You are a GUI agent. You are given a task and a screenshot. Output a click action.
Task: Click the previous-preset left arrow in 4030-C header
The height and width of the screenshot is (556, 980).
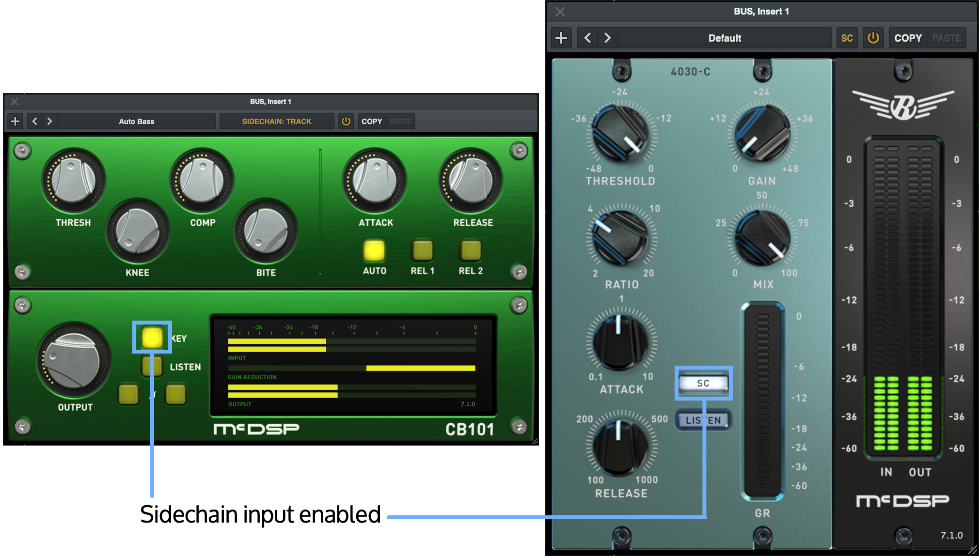pyautogui.click(x=587, y=37)
